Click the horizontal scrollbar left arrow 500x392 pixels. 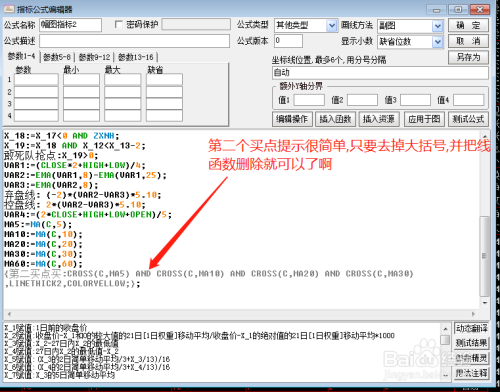[x=9, y=314]
